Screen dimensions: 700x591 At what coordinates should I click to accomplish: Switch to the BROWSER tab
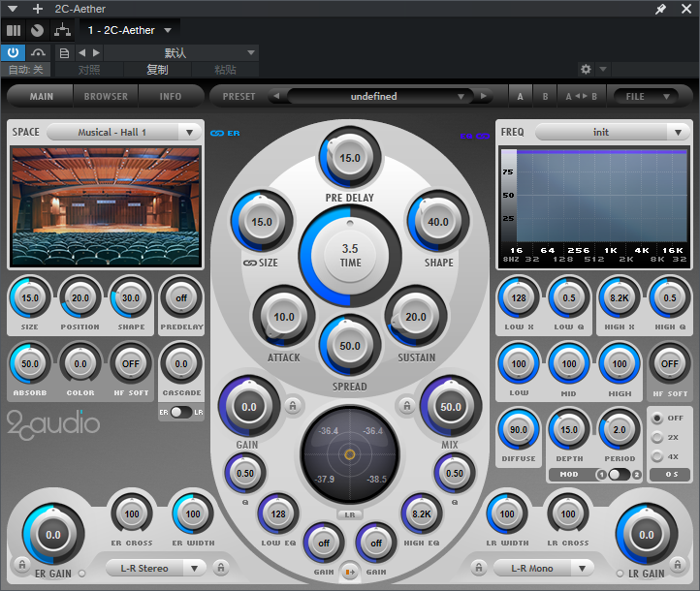pyautogui.click(x=106, y=97)
